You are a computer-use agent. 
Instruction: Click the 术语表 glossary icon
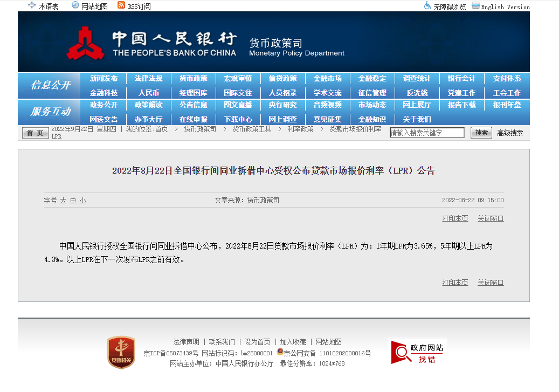(32, 5)
